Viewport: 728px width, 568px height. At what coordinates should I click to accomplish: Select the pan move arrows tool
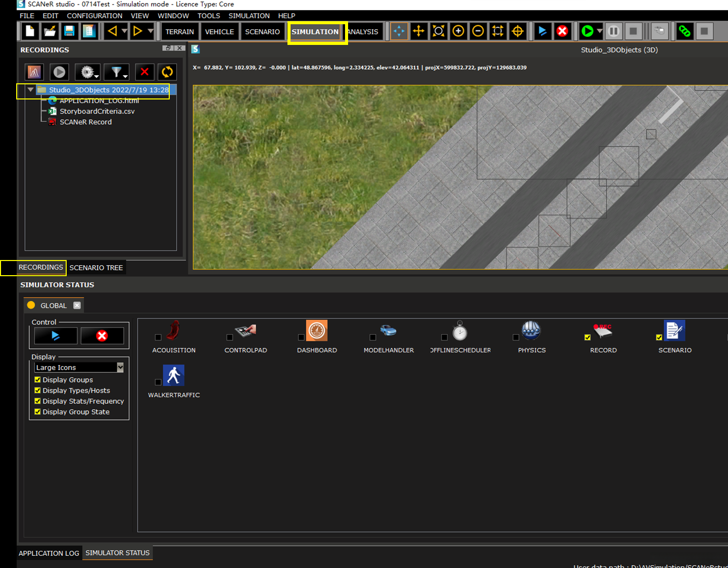click(x=418, y=31)
